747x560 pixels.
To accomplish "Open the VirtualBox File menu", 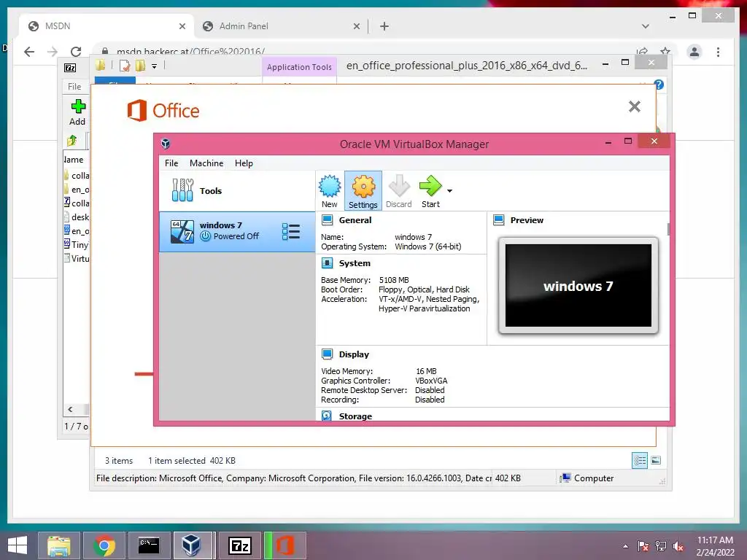I will click(171, 163).
